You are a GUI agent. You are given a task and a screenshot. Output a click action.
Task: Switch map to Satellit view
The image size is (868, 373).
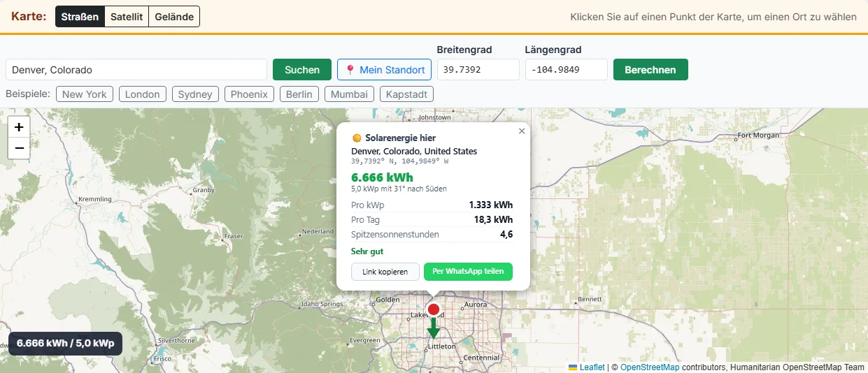click(127, 16)
